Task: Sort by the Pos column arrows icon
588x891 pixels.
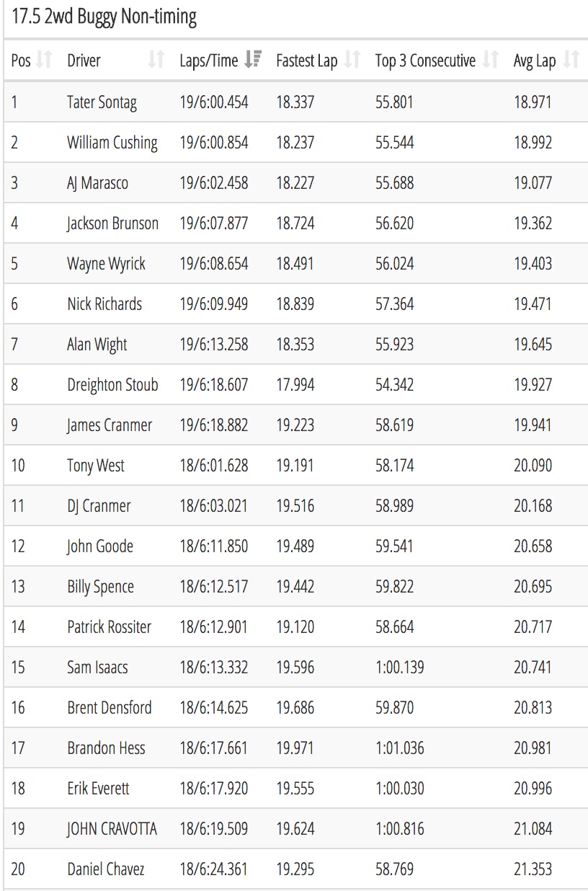Action: coord(45,61)
